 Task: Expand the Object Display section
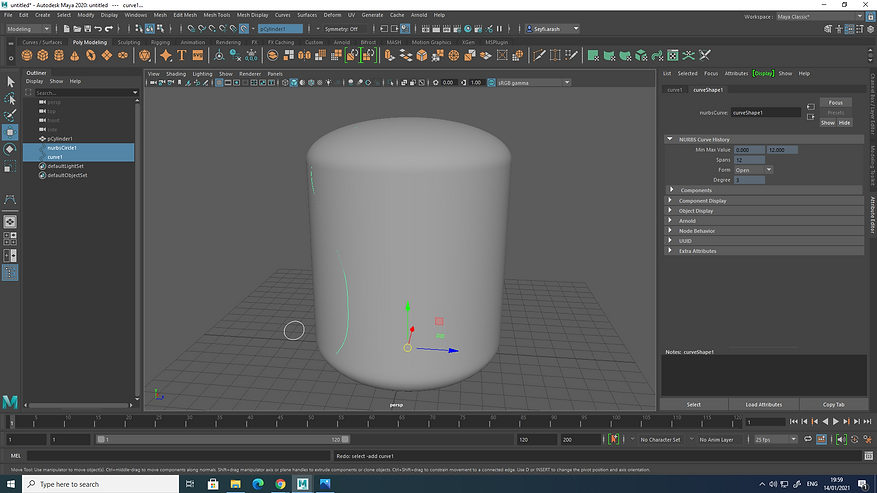765,210
